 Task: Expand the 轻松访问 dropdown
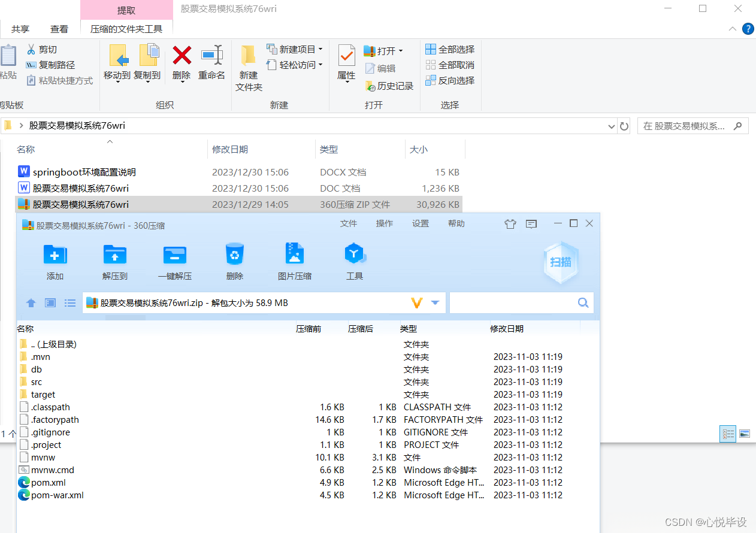(x=320, y=65)
